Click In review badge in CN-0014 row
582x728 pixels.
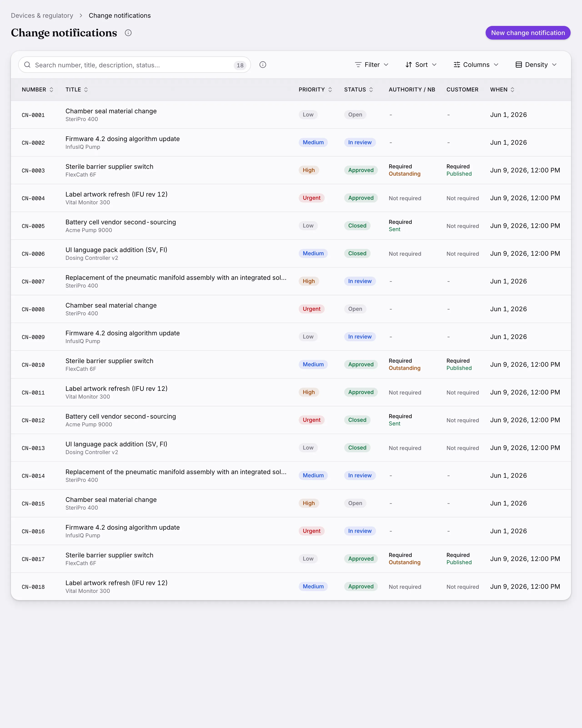(x=360, y=475)
